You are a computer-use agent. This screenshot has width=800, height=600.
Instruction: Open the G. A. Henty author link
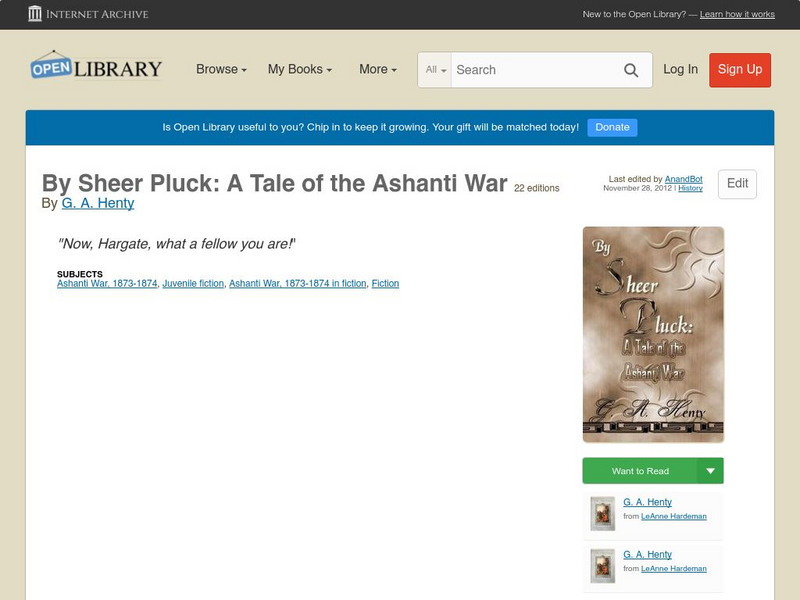(x=98, y=203)
